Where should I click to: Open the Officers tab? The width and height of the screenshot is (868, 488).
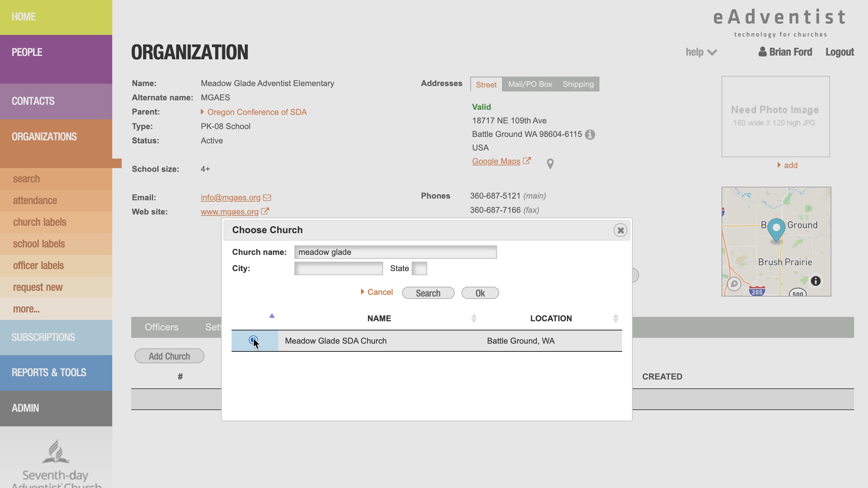(x=161, y=327)
